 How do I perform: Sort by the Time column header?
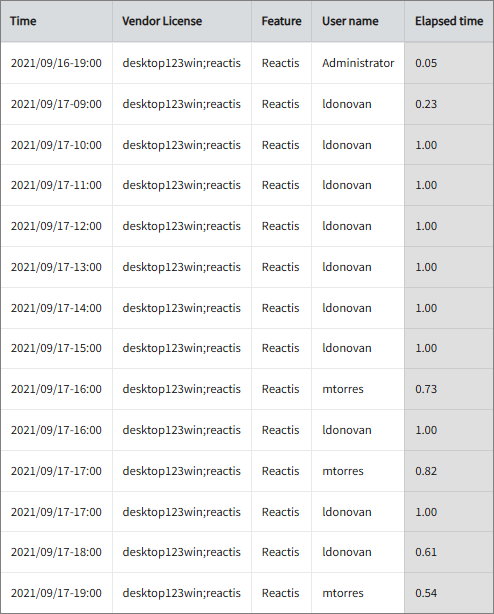click(x=56, y=21)
